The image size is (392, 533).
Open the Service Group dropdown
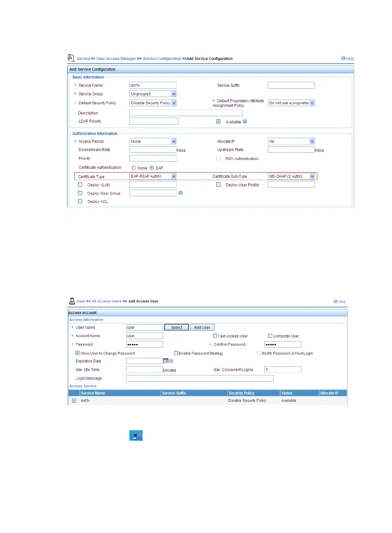pos(153,94)
